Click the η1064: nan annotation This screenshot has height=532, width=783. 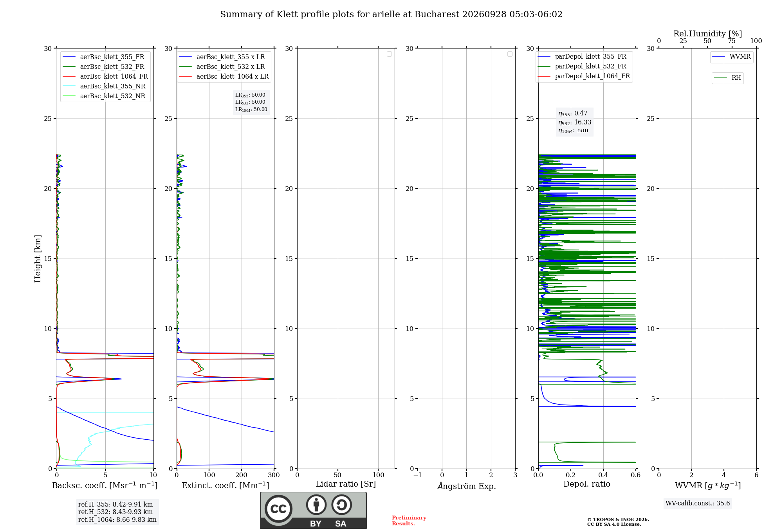[573, 131]
